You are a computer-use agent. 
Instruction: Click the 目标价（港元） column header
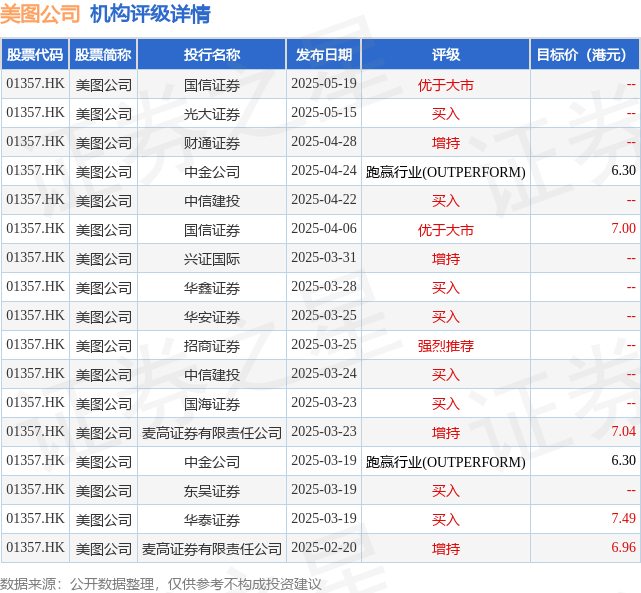pos(585,55)
